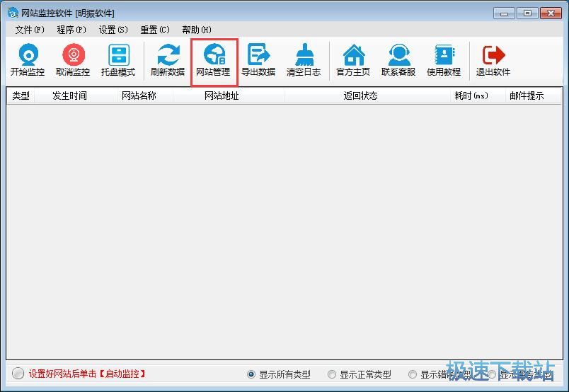The height and width of the screenshot is (392, 569).
Task: Maximize the 网站监控软件 window
Action: pos(527,13)
